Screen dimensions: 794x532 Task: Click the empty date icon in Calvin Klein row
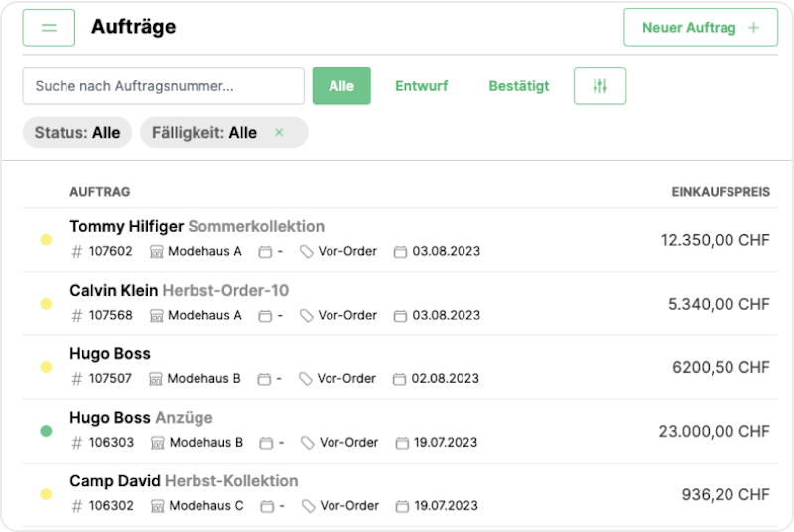point(265,316)
